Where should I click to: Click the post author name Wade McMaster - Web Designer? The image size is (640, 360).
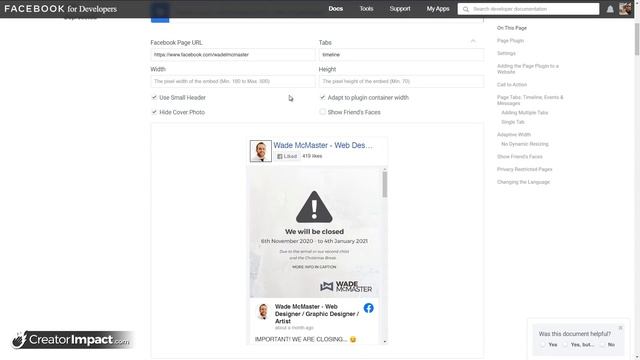[317, 314]
